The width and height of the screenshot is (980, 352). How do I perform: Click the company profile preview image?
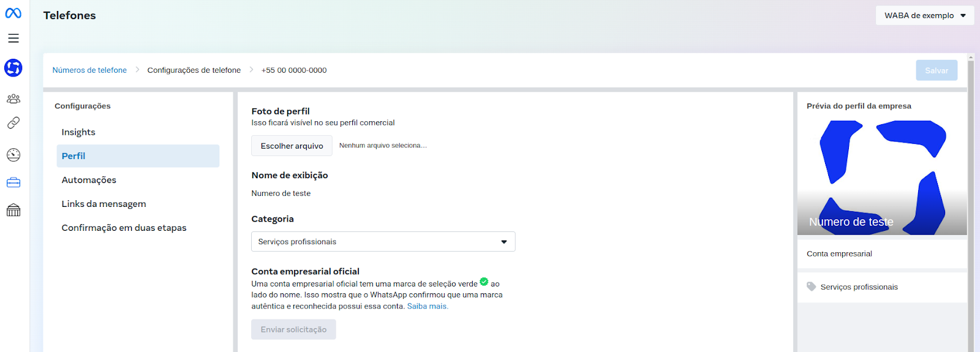tap(882, 178)
